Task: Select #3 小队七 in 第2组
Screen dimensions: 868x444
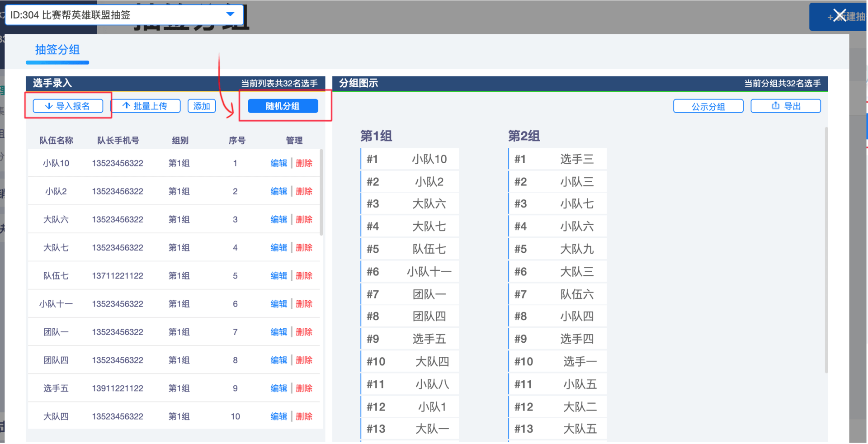Action: (x=557, y=204)
